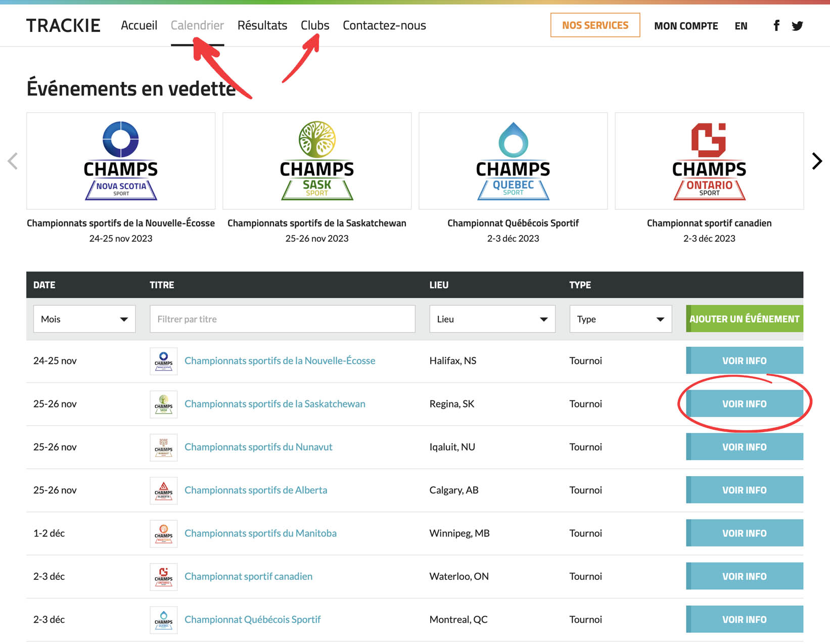Click the Manitoba Champs row logo
This screenshot has height=644, width=830.
point(163,533)
